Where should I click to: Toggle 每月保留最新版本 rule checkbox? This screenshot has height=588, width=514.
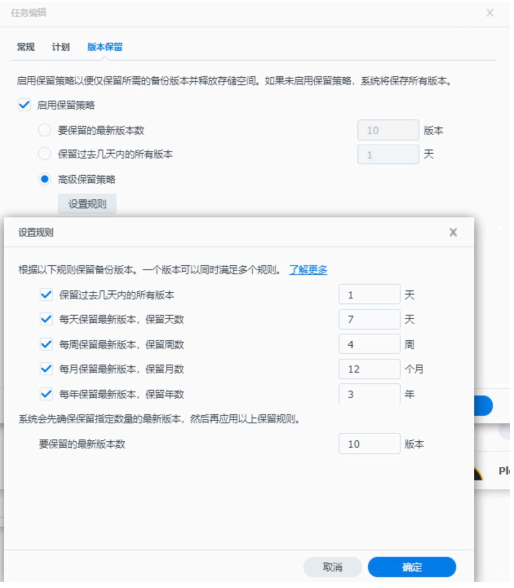tap(46, 369)
